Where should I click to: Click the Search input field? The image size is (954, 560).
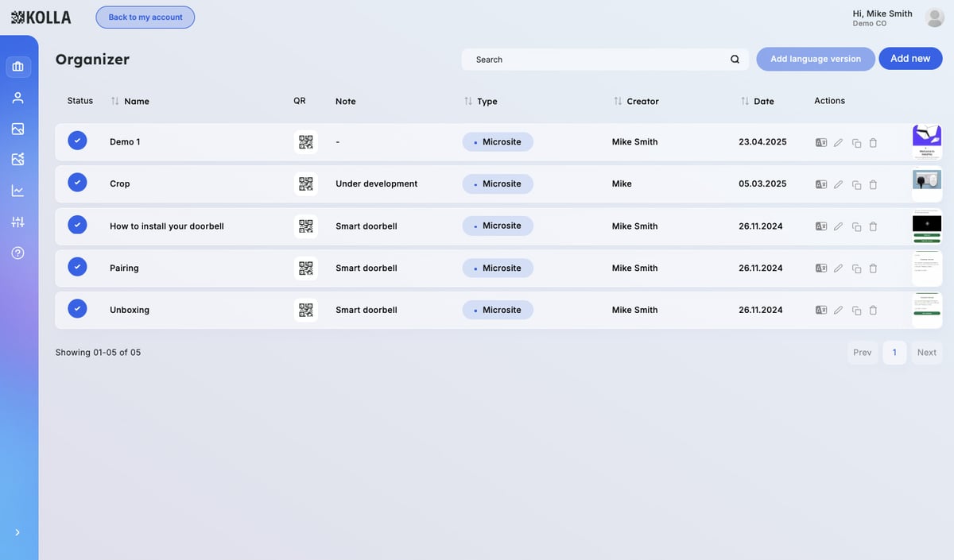(605, 60)
